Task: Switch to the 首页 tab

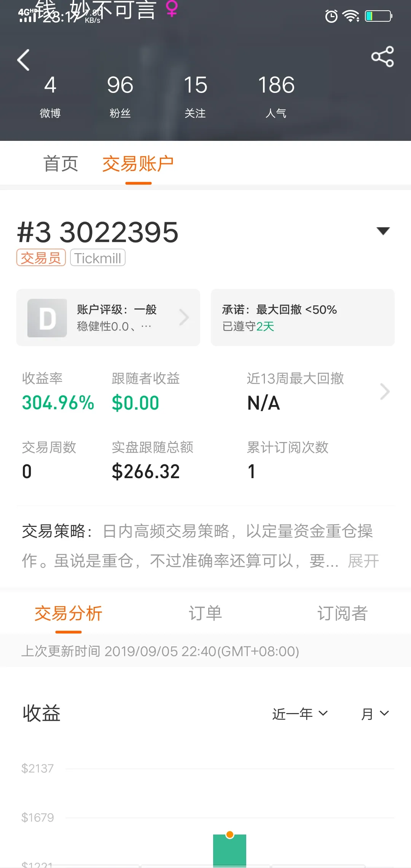Action: (61, 164)
